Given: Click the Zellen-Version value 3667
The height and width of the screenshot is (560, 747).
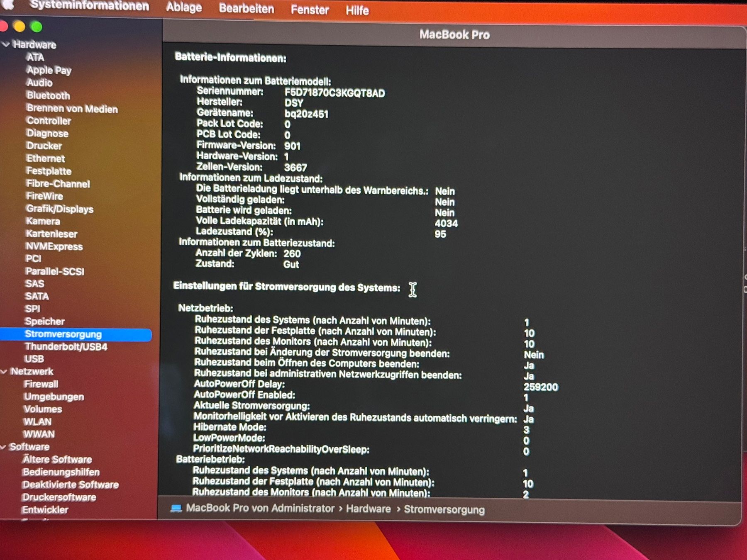Looking at the screenshot, I should [295, 168].
